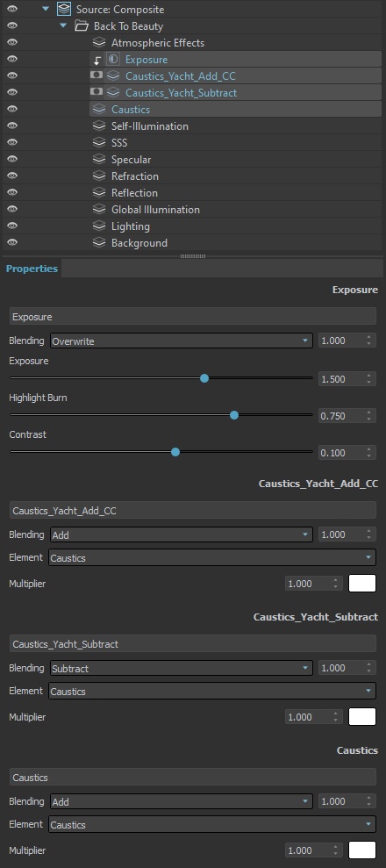Click the Background layer icon
This screenshot has width=386, height=868.
(99, 242)
